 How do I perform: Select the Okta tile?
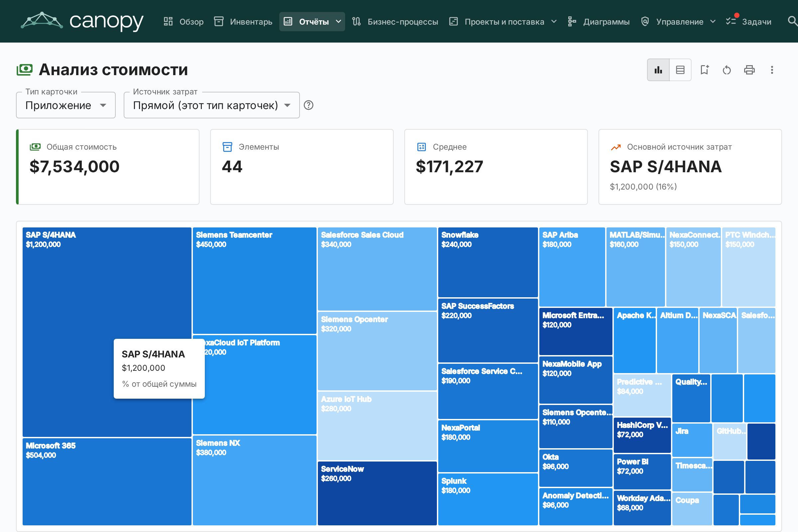click(576, 468)
